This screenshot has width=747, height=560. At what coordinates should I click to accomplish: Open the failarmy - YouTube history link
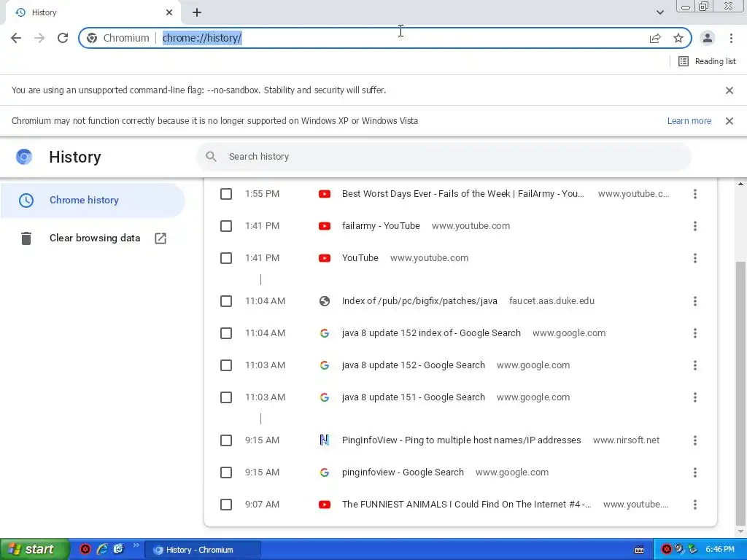[381, 226]
